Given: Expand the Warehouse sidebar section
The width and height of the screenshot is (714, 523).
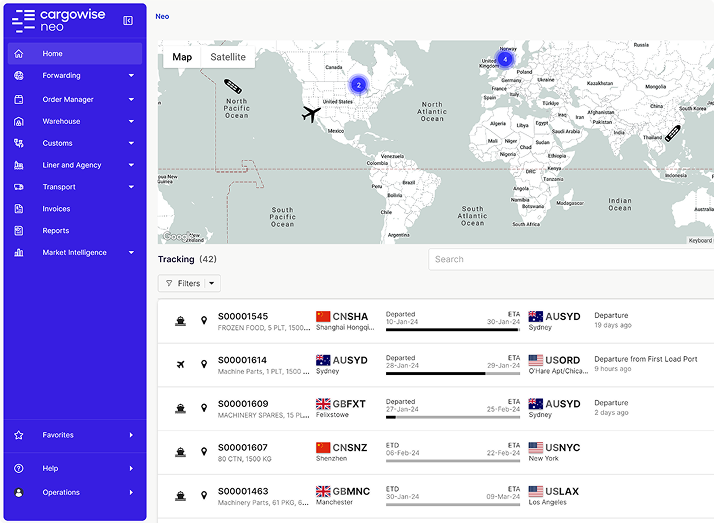Looking at the screenshot, I should click(x=131, y=122).
